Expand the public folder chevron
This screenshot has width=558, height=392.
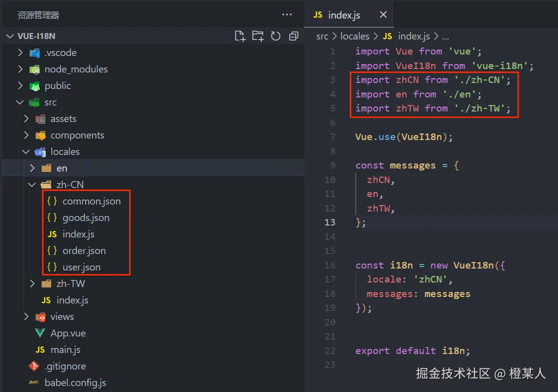click(x=21, y=85)
